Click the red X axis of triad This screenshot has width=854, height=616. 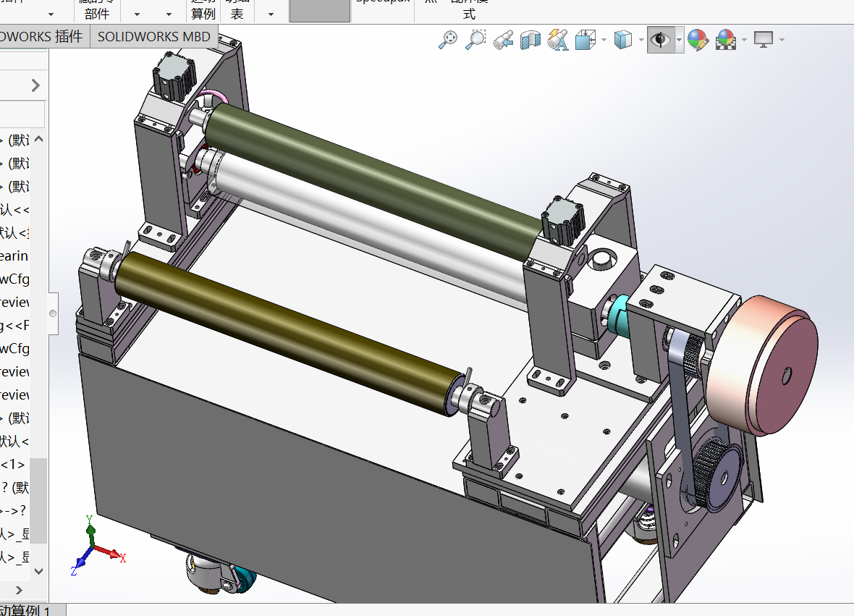[x=109, y=552]
